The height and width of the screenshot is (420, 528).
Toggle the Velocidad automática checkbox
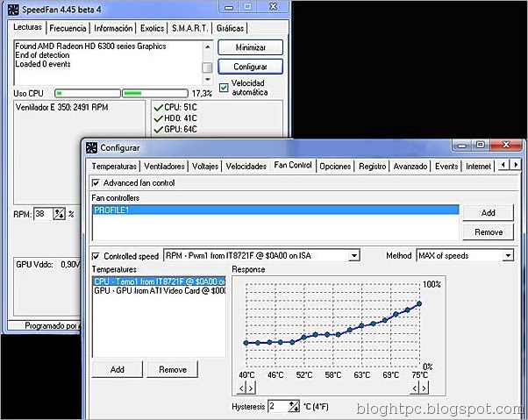(x=223, y=87)
